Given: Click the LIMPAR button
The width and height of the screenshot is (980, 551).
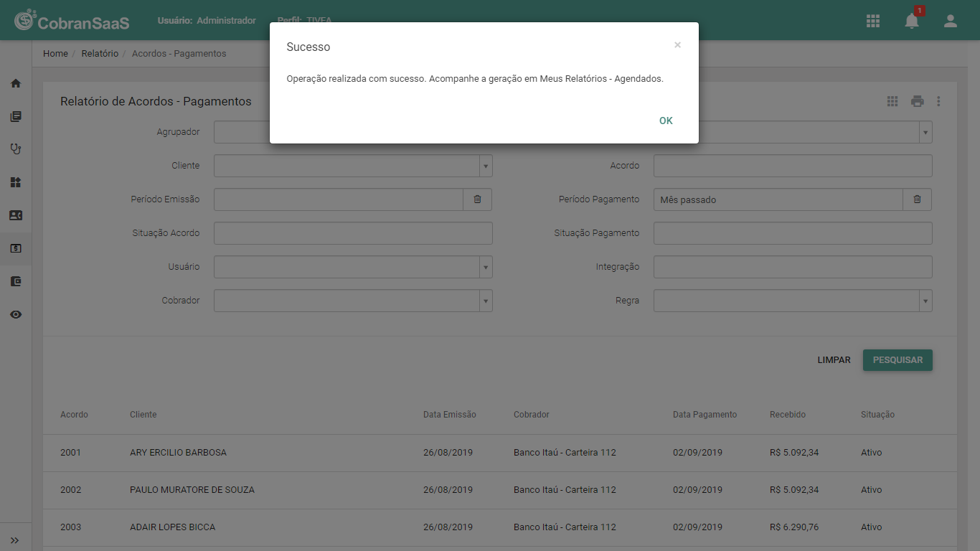Looking at the screenshot, I should (834, 360).
